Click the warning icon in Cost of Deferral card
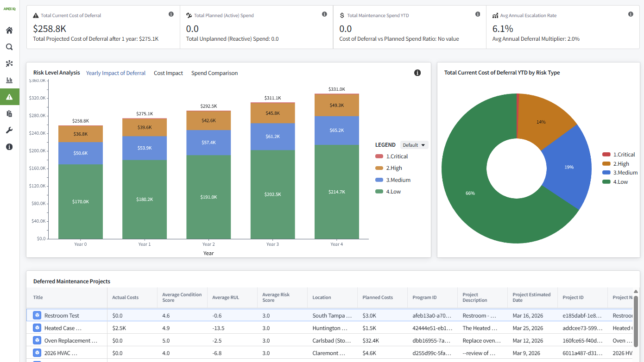Viewport: 644px width, 362px height. pos(36,15)
